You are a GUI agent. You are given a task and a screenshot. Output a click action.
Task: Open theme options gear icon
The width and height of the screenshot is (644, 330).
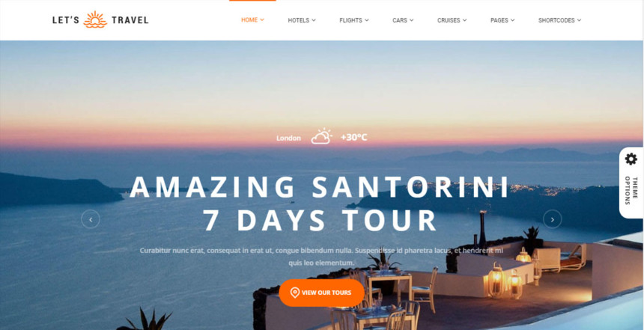click(631, 159)
